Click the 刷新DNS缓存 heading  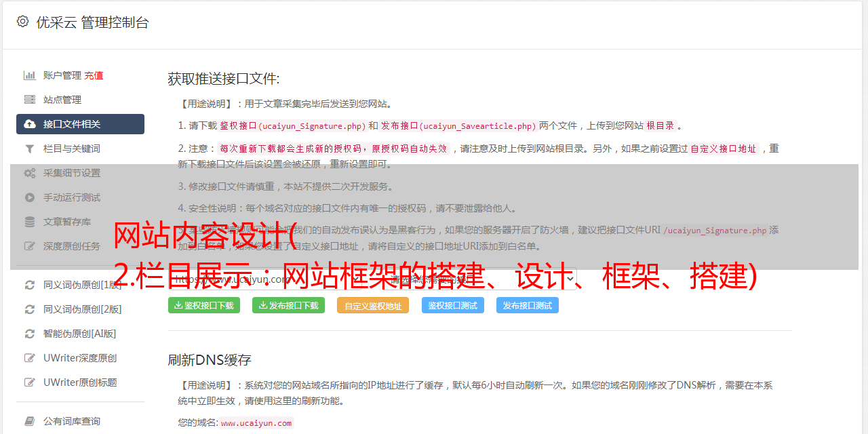click(210, 359)
